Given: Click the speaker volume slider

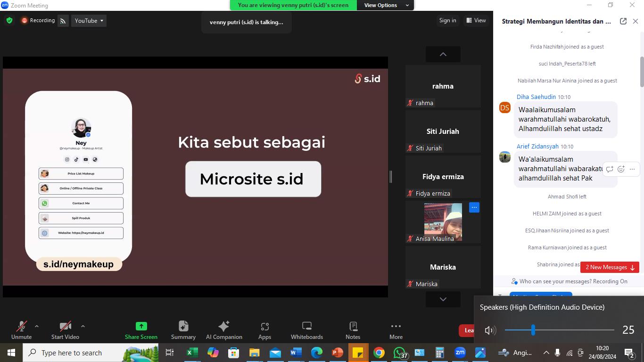Looking at the screenshot, I should [x=559, y=330].
